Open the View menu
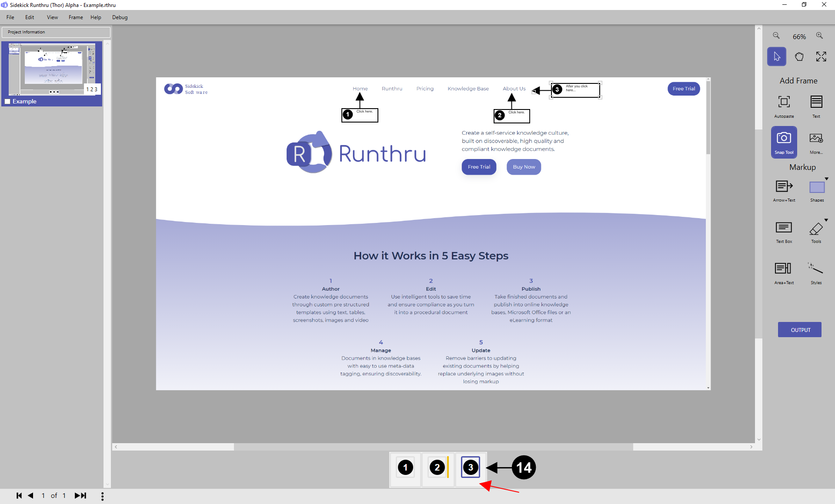 52,17
